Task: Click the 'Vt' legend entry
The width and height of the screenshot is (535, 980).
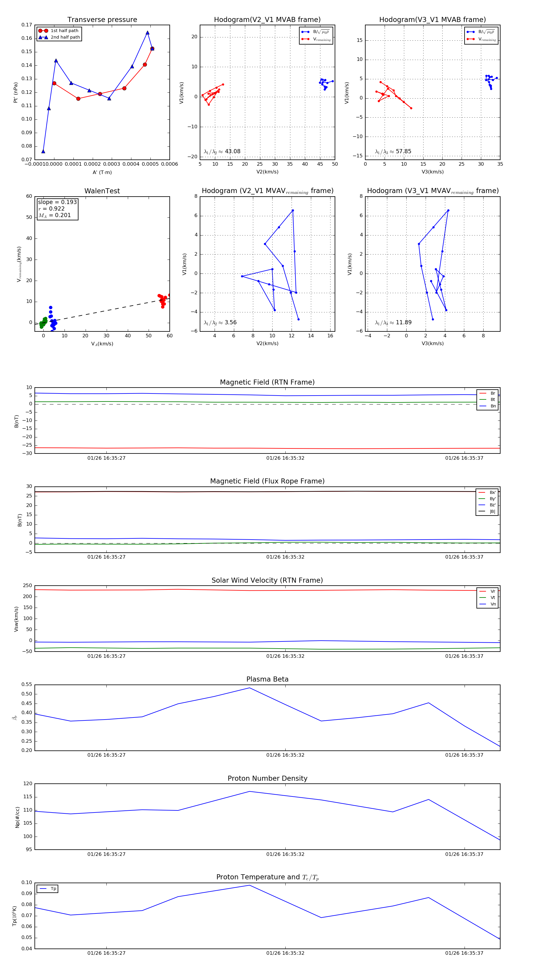Action: (x=487, y=598)
